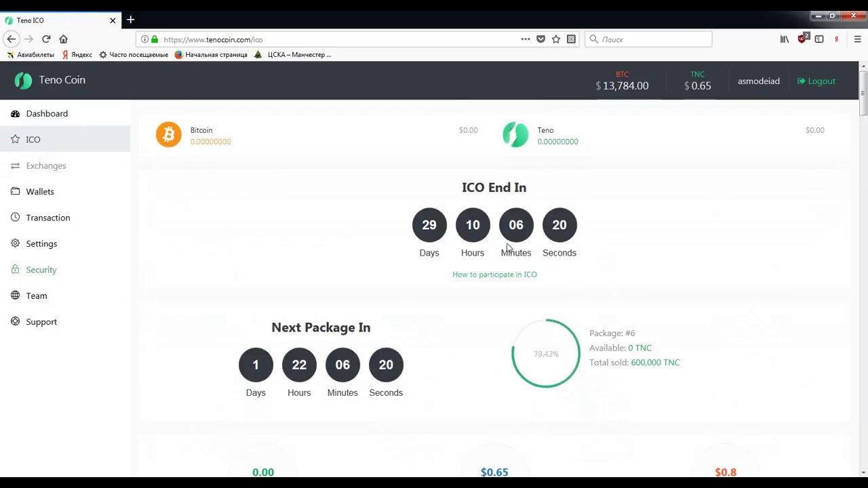
Task: Click the Wallets folder icon
Action: point(15,191)
